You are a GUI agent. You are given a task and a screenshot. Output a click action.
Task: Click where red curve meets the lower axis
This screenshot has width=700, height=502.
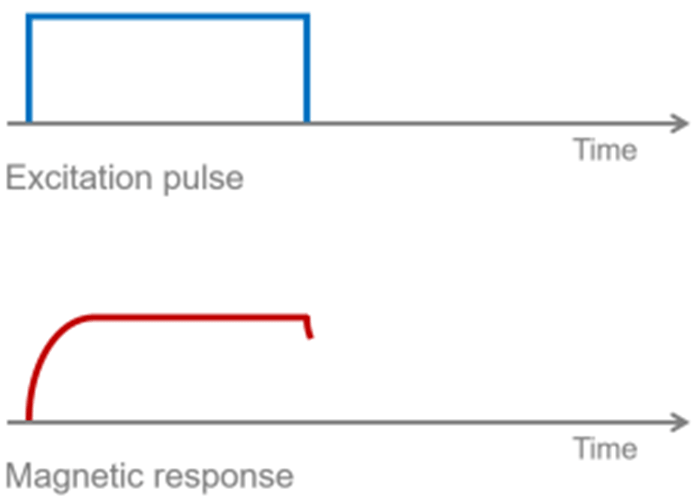[28, 420]
